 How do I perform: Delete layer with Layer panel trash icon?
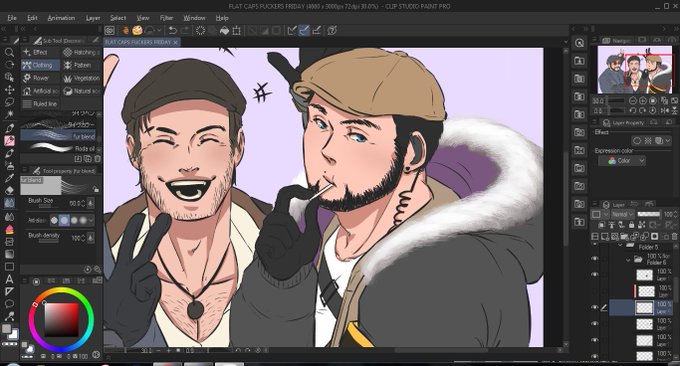click(x=674, y=236)
